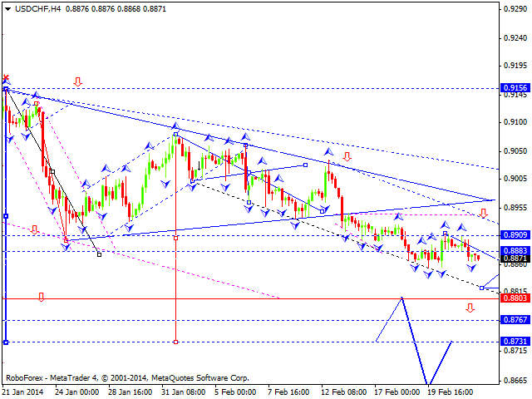Viewport: 532px width, 399px height.
Task: Click the red X marker at chart top-left
Action: pyautogui.click(x=7, y=77)
